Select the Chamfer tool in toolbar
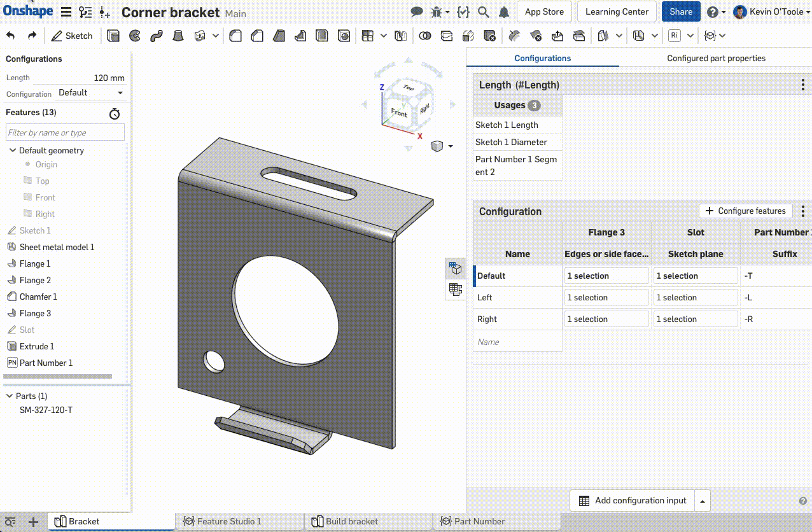 (257, 36)
